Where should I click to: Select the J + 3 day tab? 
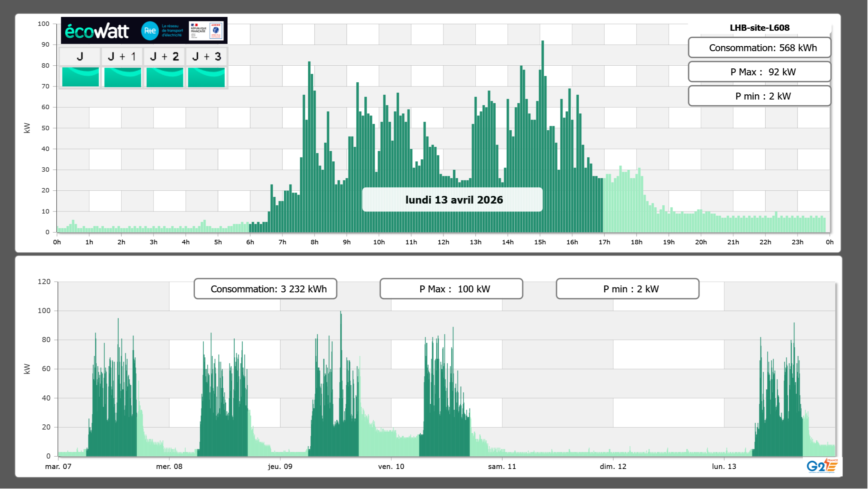pos(206,56)
